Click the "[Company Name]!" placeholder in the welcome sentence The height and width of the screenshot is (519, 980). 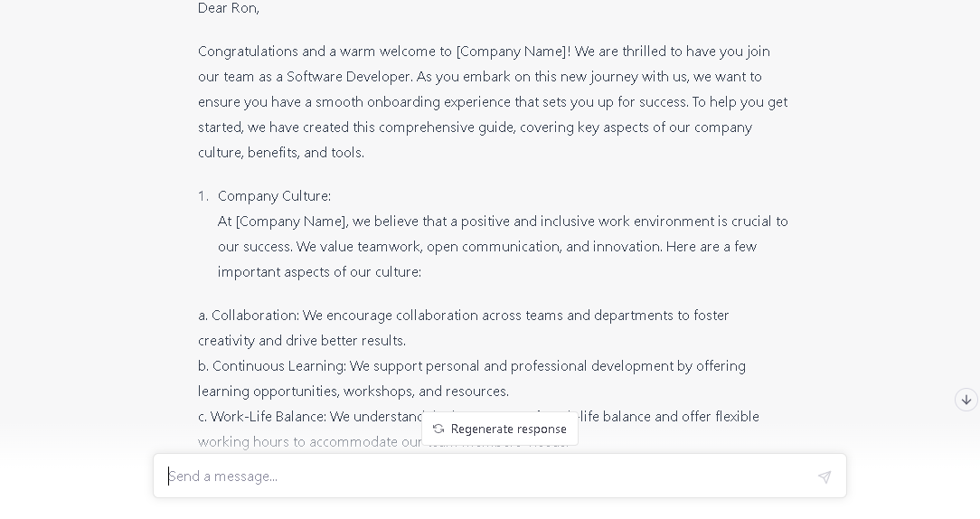coord(514,52)
